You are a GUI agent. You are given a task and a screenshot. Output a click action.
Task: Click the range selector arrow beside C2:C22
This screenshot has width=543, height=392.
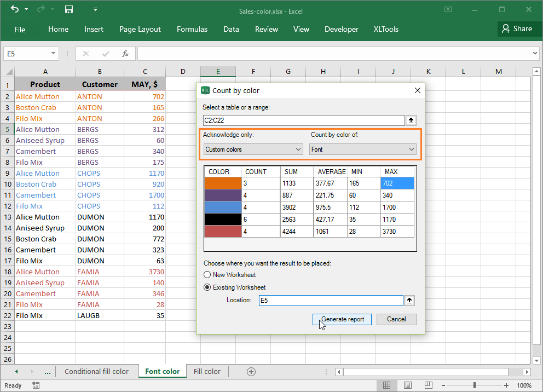411,120
